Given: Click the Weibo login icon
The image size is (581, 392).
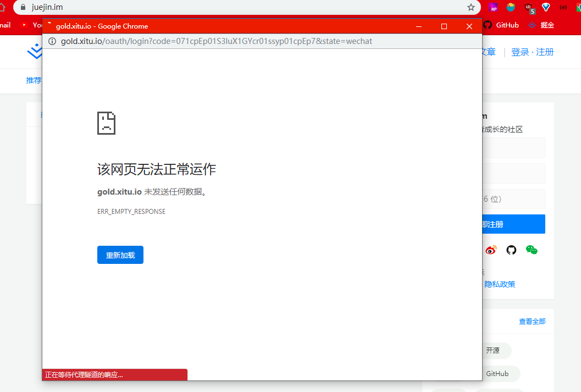Looking at the screenshot, I should (x=491, y=250).
